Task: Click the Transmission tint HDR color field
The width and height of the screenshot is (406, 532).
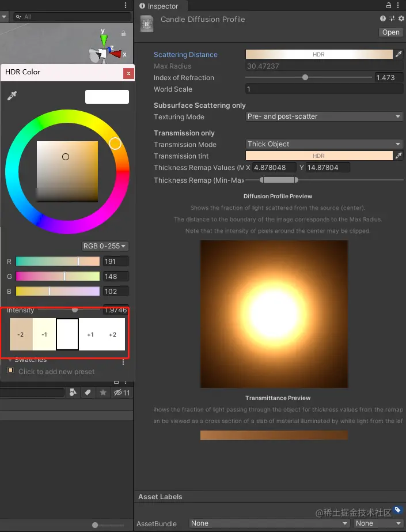Action: pyautogui.click(x=319, y=156)
